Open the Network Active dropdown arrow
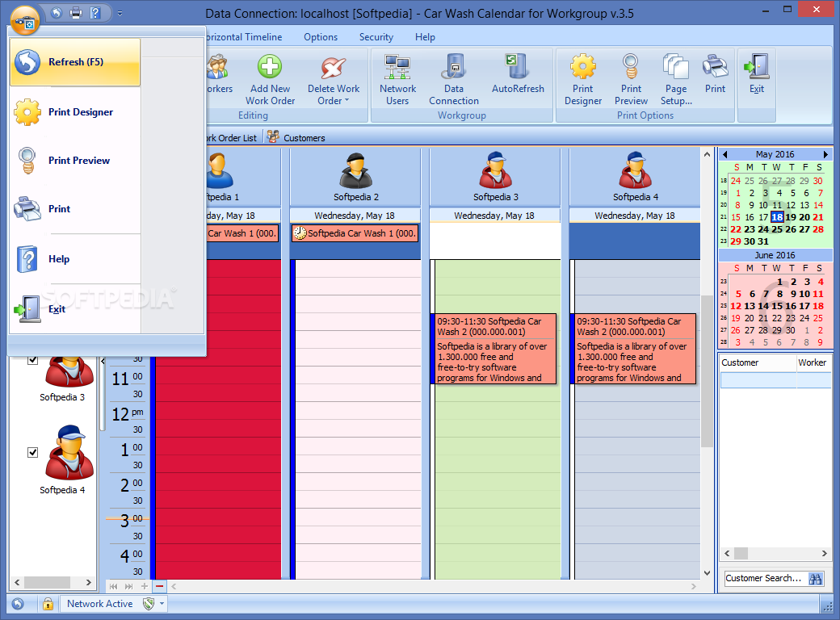Screen dimensions: 840x620 coord(162,604)
